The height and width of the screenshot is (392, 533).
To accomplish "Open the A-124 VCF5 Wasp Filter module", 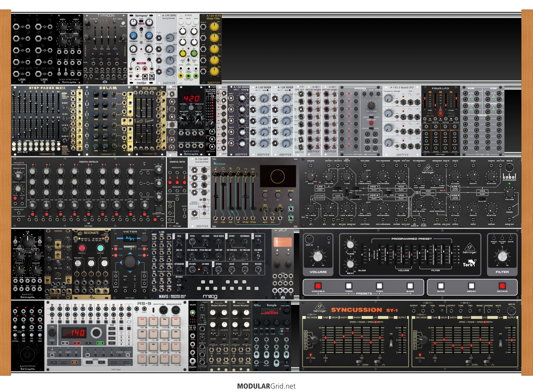I will click(x=211, y=49).
